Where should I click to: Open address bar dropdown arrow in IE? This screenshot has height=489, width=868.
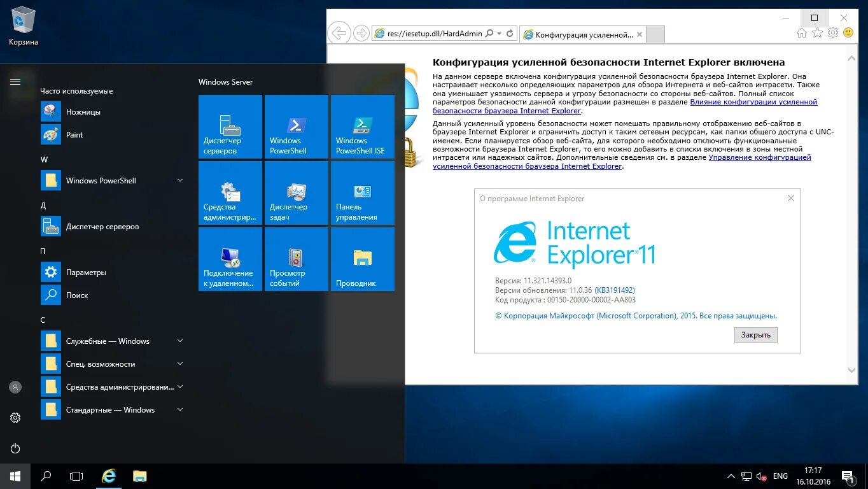[500, 33]
